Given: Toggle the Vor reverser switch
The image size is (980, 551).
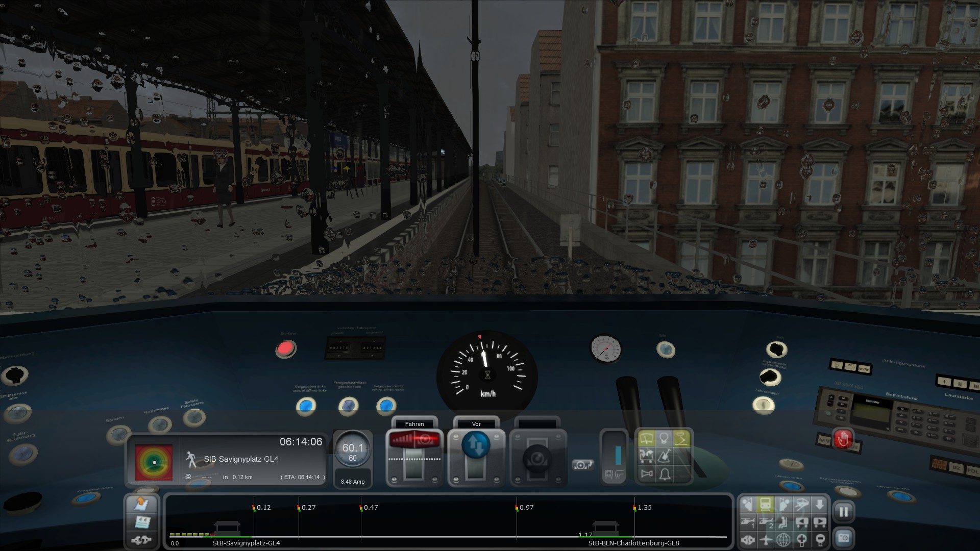Looking at the screenshot, I should click(x=476, y=444).
